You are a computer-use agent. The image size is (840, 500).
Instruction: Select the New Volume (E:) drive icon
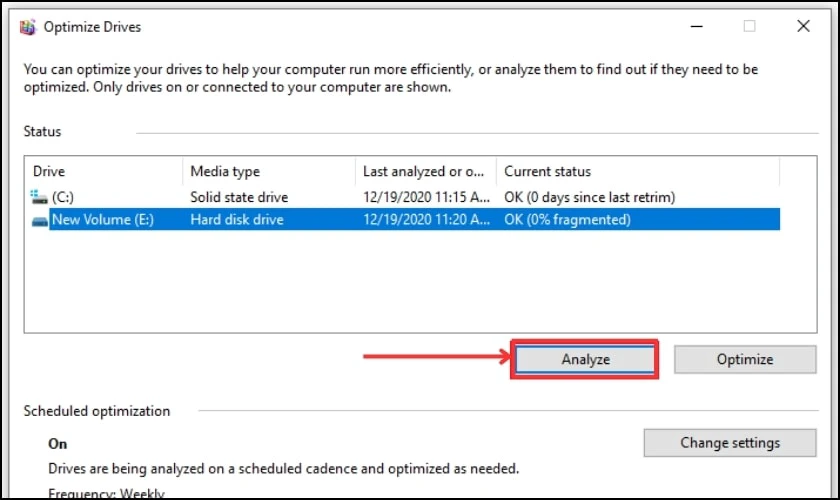[x=40, y=220]
